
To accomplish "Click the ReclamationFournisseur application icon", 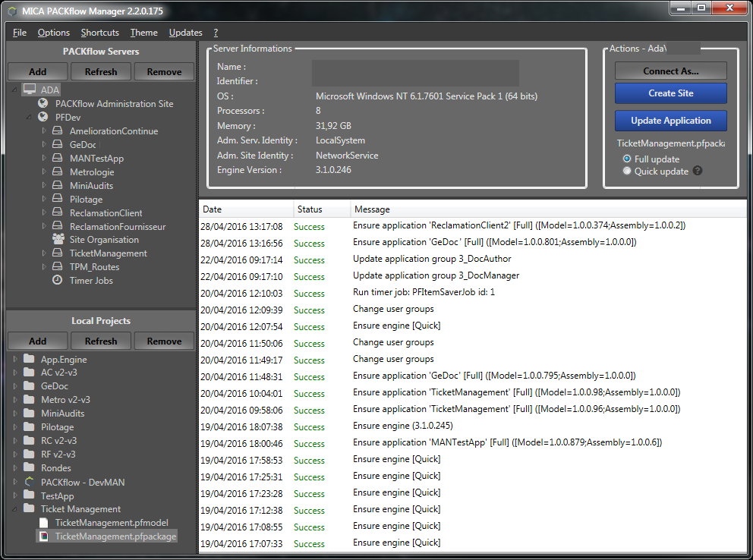I will click(57, 225).
